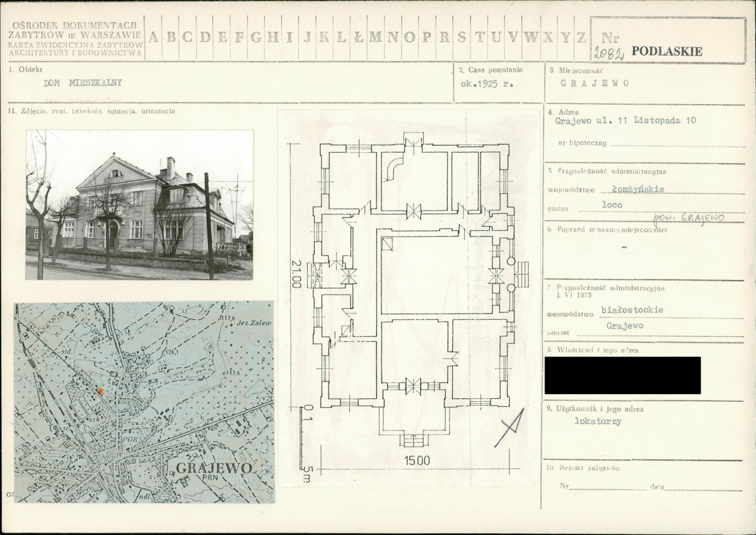Image resolution: width=756 pixels, height=535 pixels.
Task: Click the orange location marker on map
Action: pos(100,392)
